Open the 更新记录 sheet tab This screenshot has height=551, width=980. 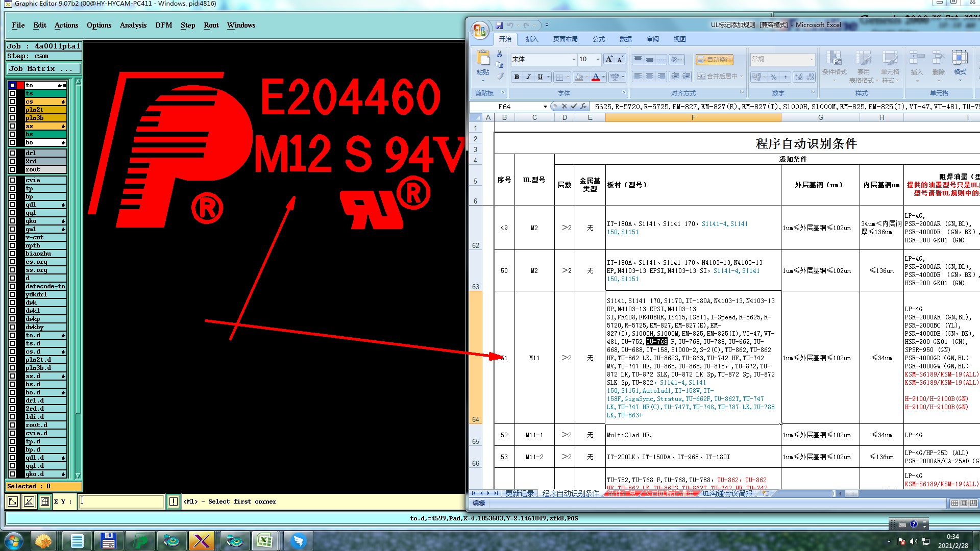tap(520, 493)
